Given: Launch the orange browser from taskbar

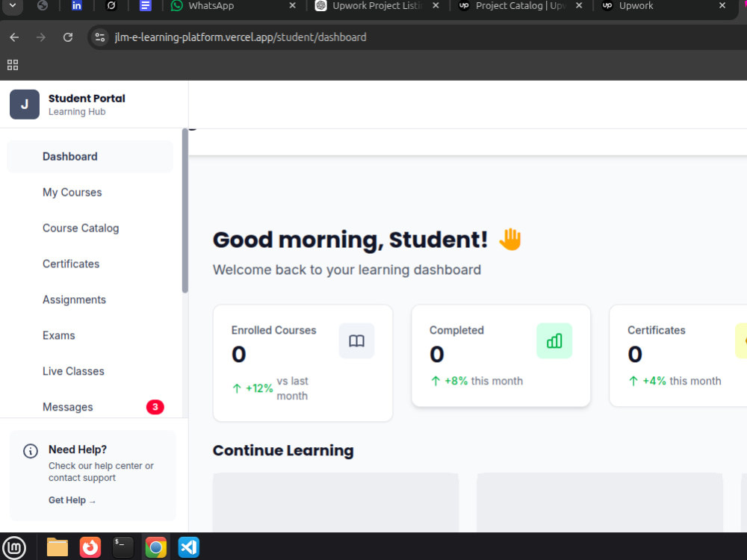Looking at the screenshot, I should pyautogui.click(x=90, y=547).
